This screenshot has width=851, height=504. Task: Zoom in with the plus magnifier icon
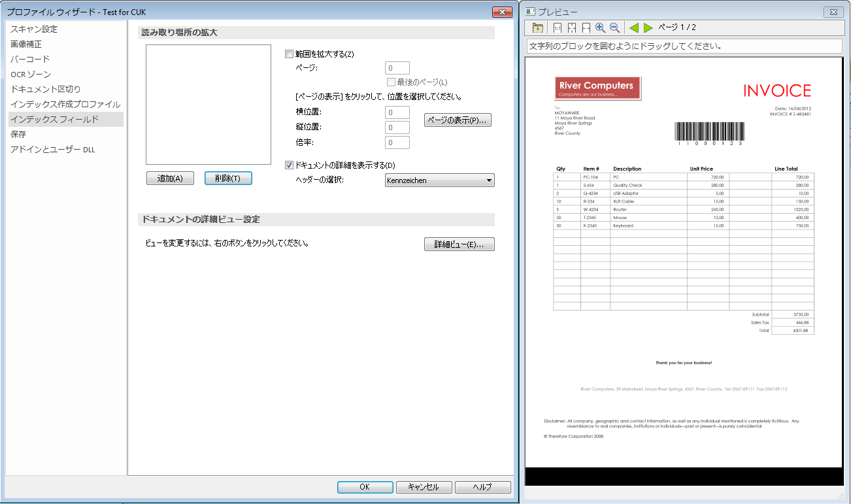tap(600, 27)
